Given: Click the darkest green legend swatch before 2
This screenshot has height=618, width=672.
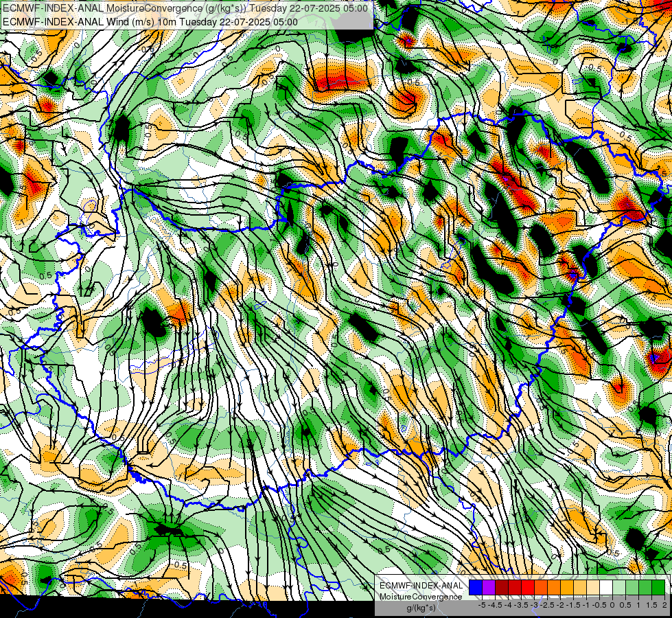Looking at the screenshot, I should (x=658, y=587).
